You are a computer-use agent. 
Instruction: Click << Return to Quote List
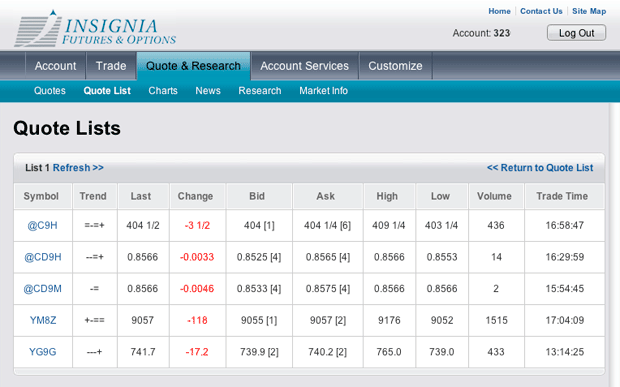(x=540, y=168)
